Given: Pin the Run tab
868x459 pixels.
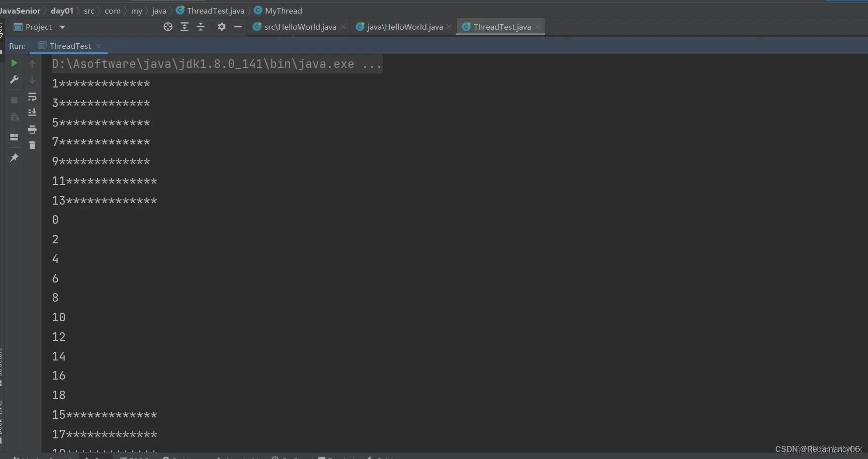Looking at the screenshot, I should click(x=14, y=158).
